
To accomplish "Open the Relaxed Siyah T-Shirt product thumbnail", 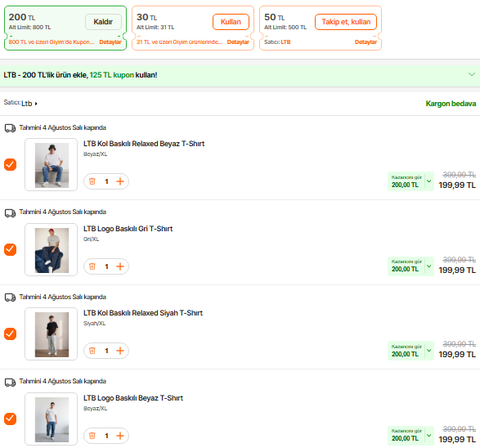I will click(51, 334).
